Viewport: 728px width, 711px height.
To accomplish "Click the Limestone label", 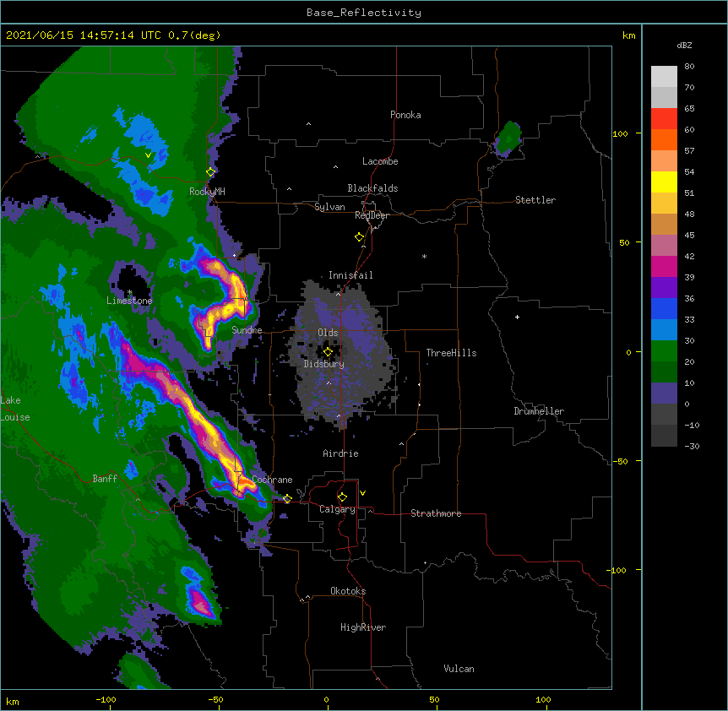I will 129,301.
